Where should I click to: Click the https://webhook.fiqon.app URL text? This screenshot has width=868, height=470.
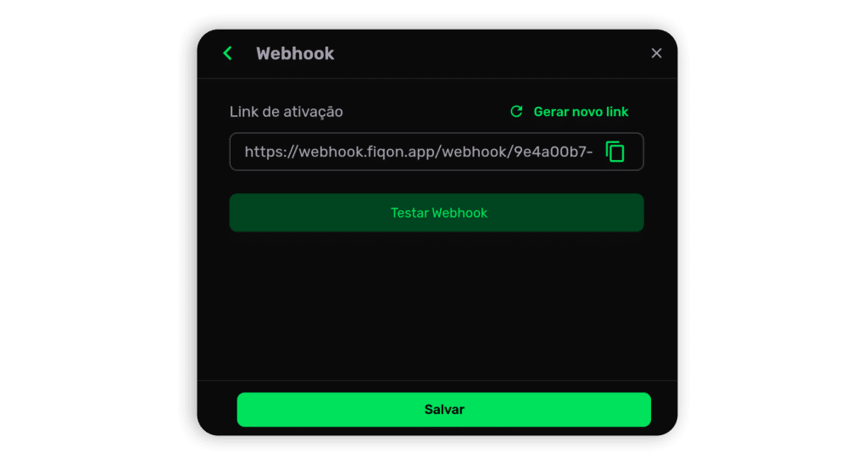pyautogui.click(x=419, y=152)
